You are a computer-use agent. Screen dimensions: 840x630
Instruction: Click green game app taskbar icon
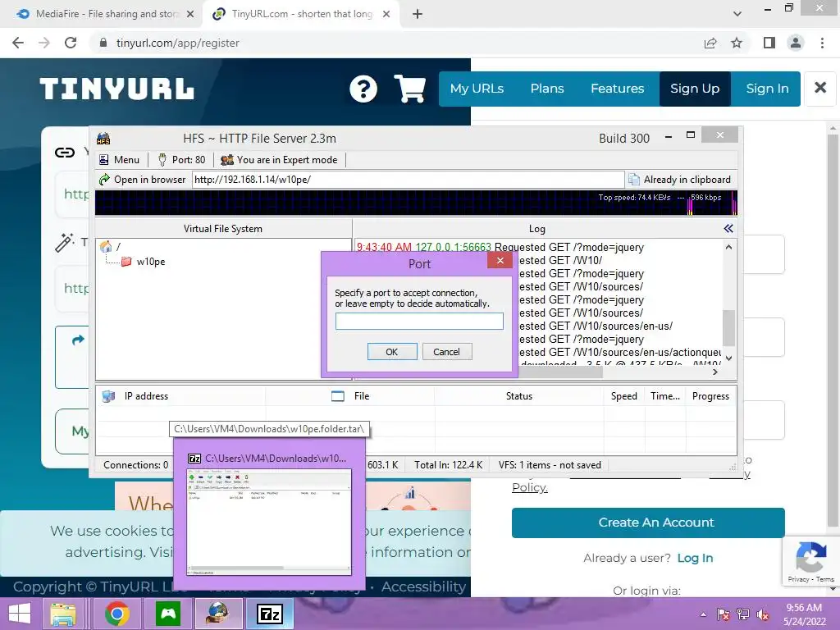coord(167,614)
